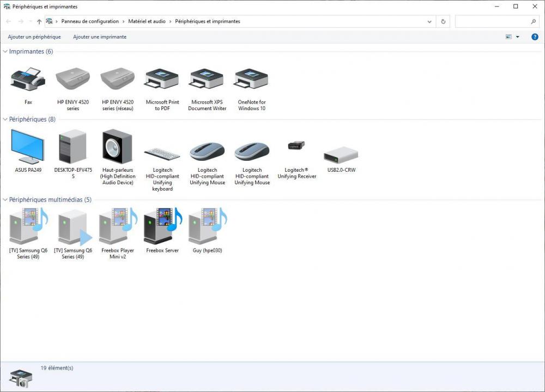Click the Périphériques multimédias (5) heading text

tap(50, 200)
